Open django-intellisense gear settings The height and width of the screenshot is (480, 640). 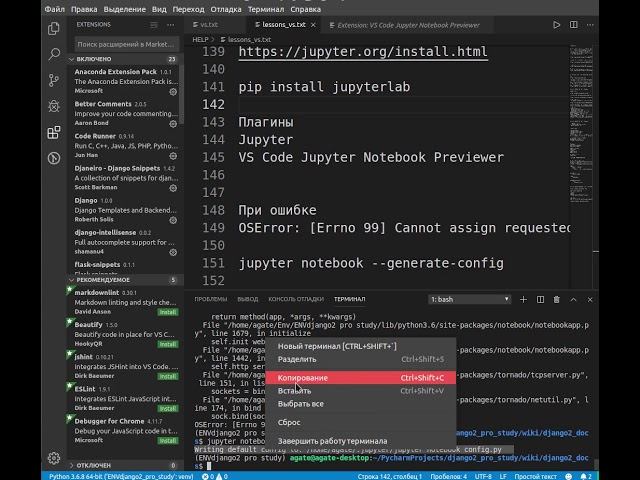click(173, 252)
